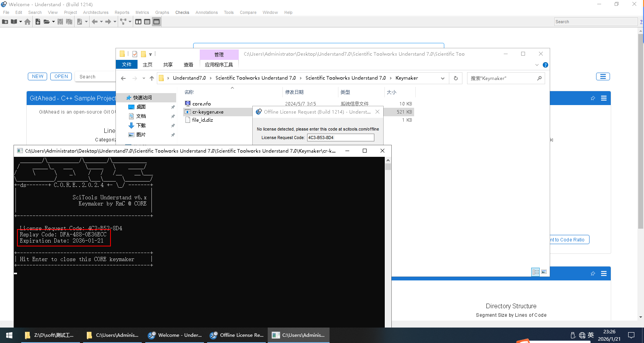Image resolution: width=644 pixels, height=343 pixels.
Task: Click the Explorer up-directory arrow
Action: click(152, 78)
